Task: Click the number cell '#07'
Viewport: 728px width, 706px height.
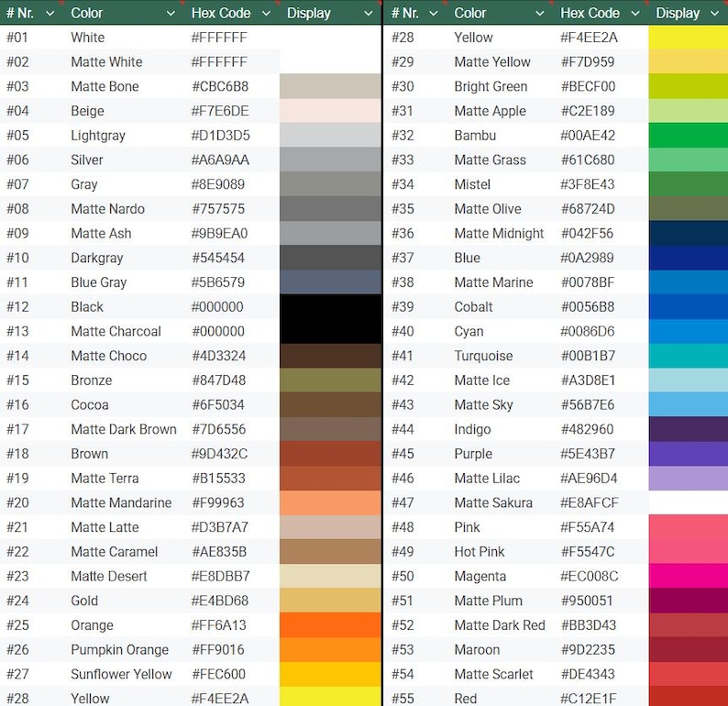Action: coord(17,184)
